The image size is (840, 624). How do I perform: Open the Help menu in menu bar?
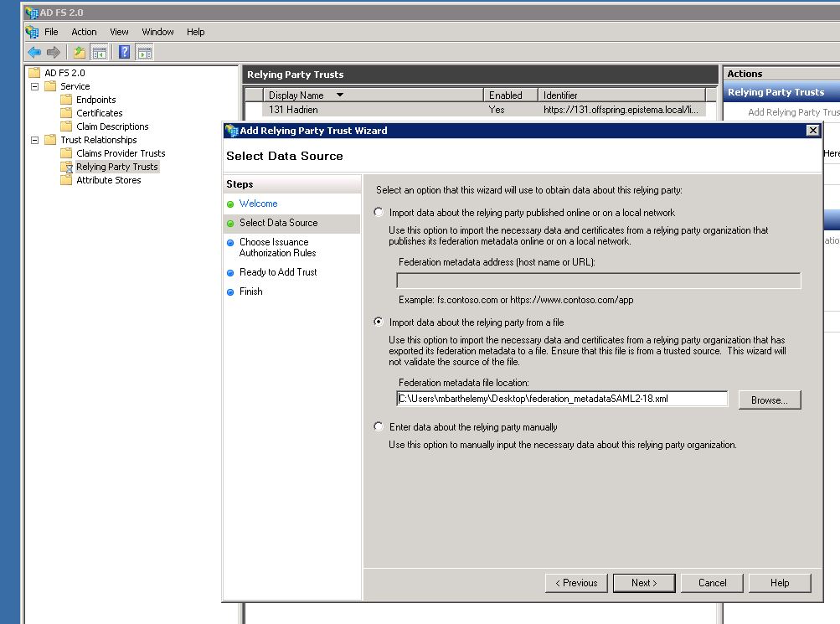coord(195,32)
